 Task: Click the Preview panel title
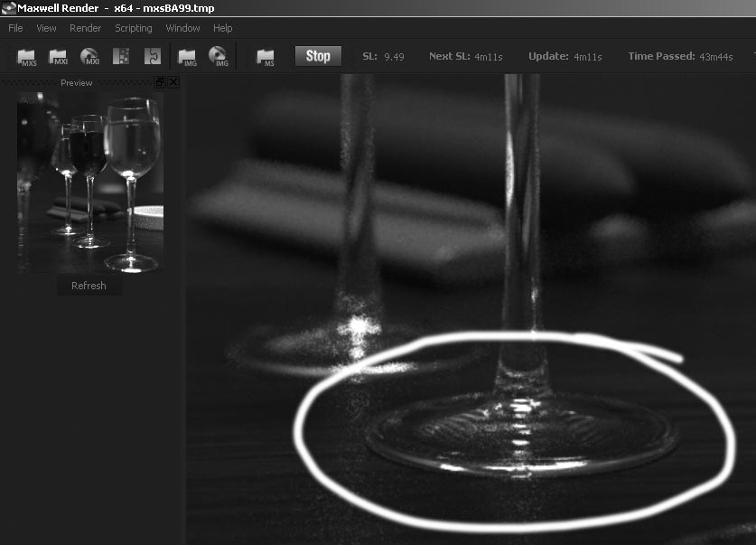[76, 83]
